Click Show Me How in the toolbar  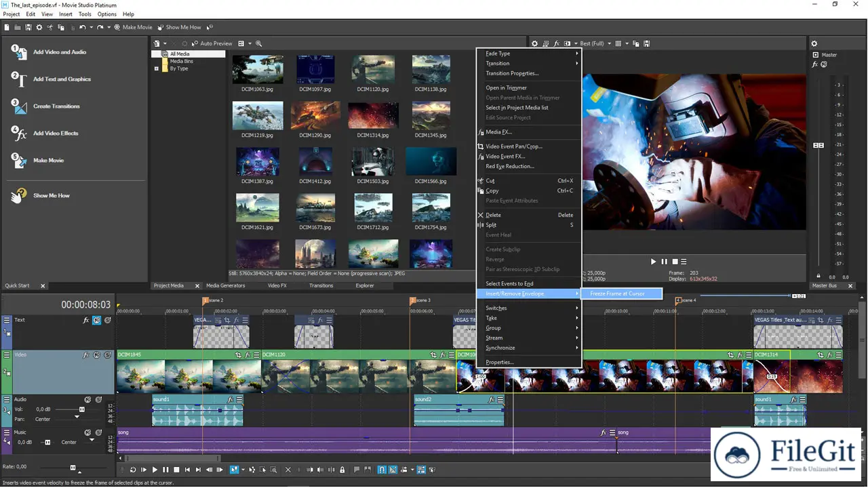(179, 27)
